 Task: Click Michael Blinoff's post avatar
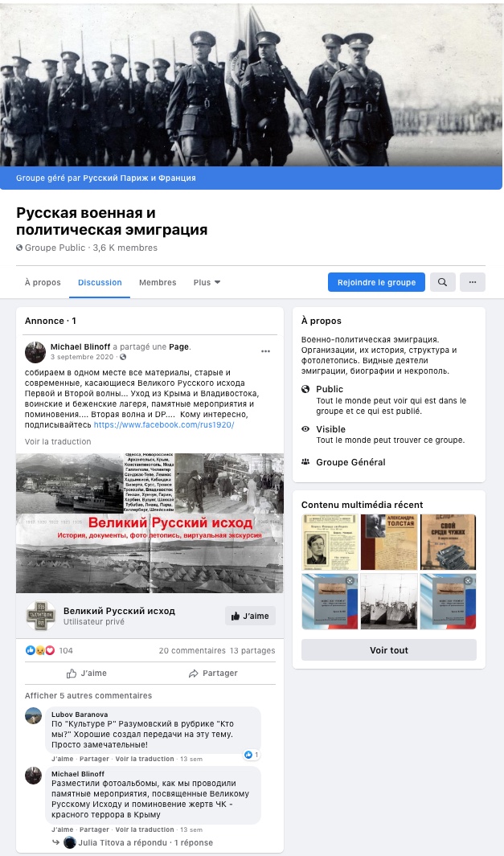[35, 352]
